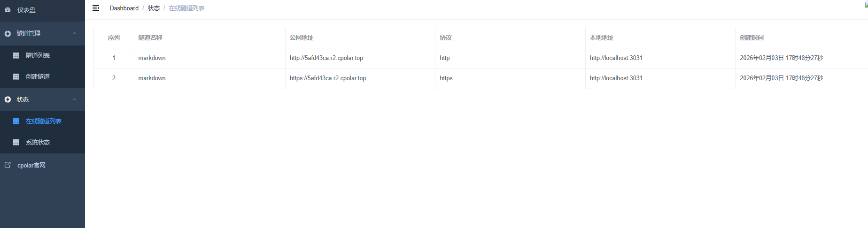Visit the cpolar官网 link
This screenshot has height=228, width=868.
[31, 165]
